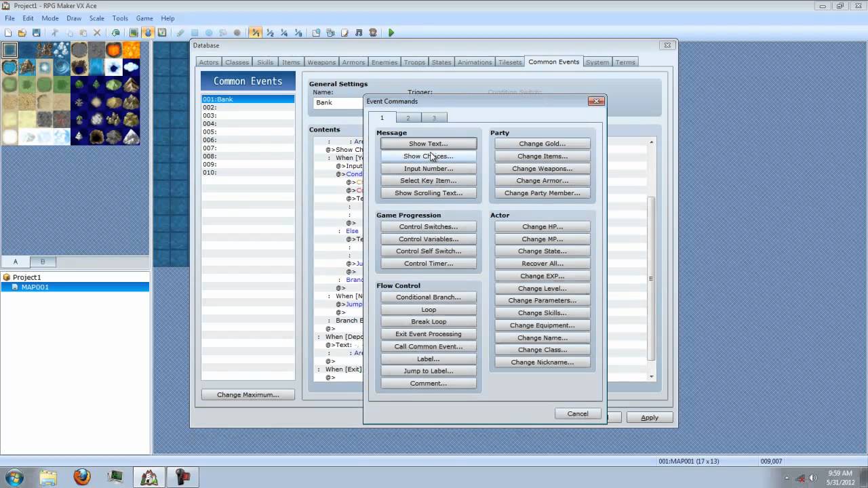
Task: Click the Recover All command button
Action: click(x=542, y=264)
